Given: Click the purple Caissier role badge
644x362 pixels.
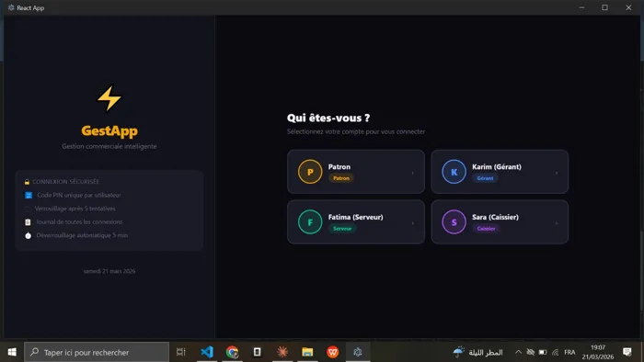Looking at the screenshot, I should 486,229.
